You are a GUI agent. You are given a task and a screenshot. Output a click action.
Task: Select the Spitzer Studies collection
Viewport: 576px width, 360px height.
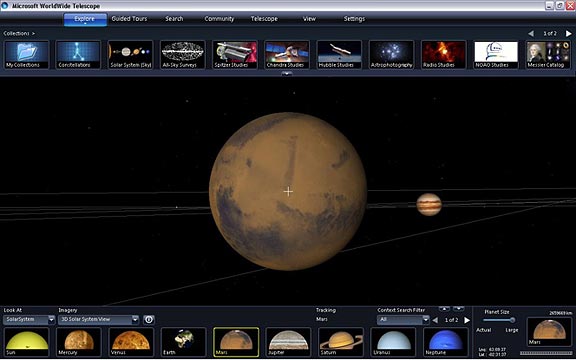(235, 55)
